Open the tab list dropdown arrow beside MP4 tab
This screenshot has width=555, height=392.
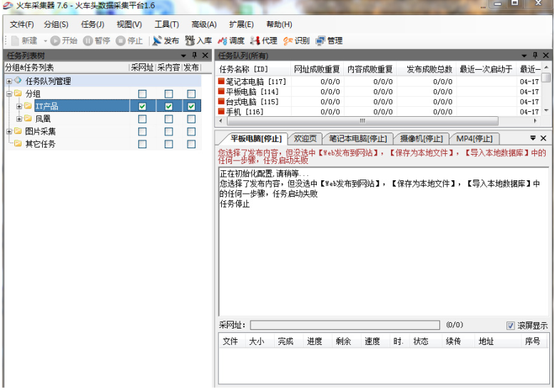click(x=532, y=138)
